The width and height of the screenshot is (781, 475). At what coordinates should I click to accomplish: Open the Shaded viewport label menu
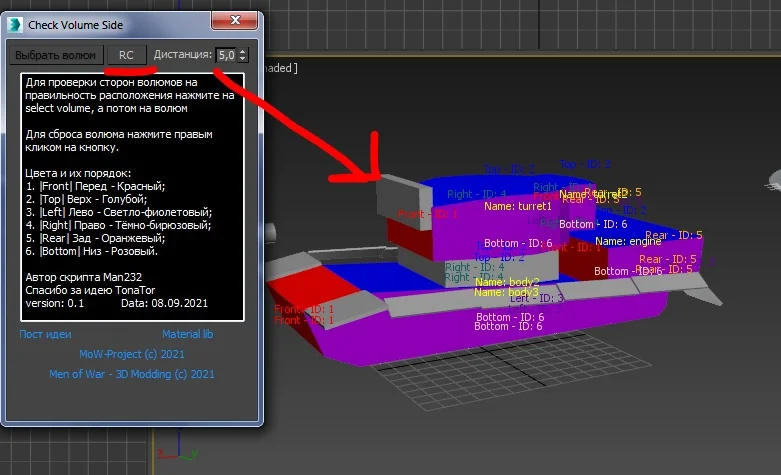pos(278,69)
